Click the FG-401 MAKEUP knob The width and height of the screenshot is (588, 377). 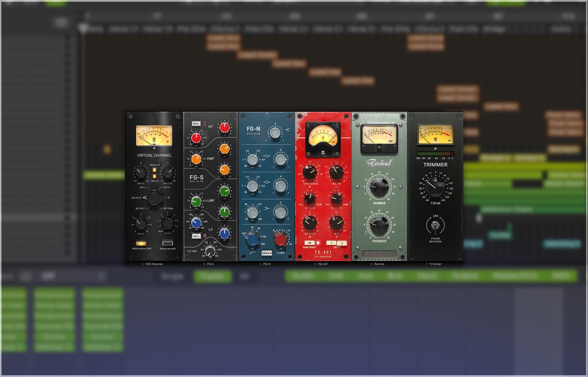coord(310,223)
